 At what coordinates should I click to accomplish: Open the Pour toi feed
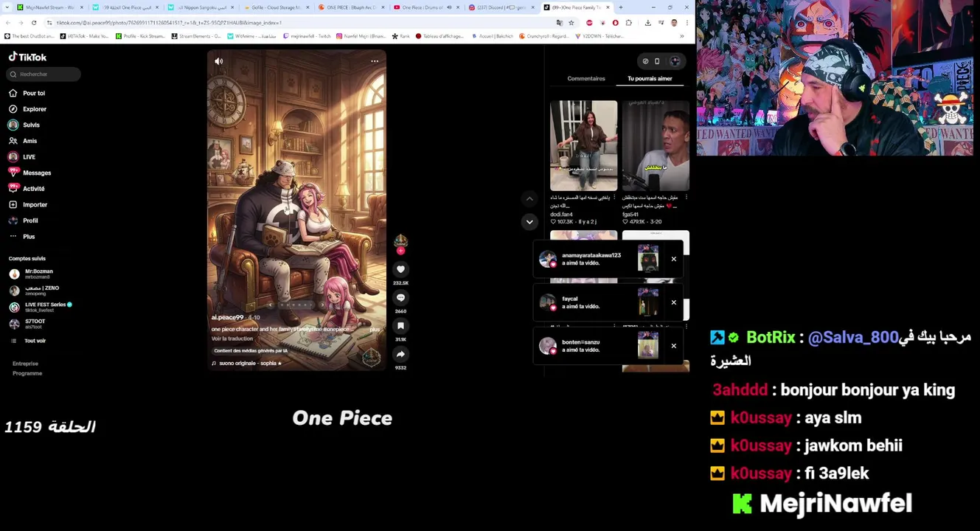click(27, 93)
